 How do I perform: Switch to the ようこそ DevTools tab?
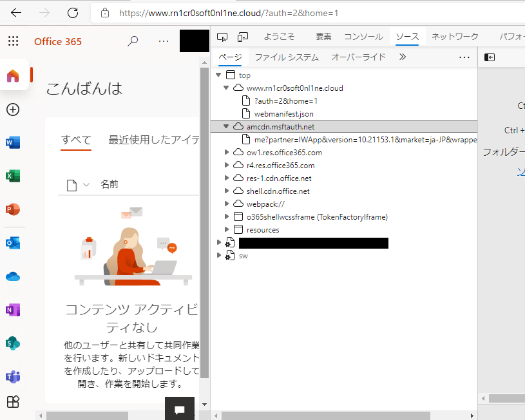point(279,36)
